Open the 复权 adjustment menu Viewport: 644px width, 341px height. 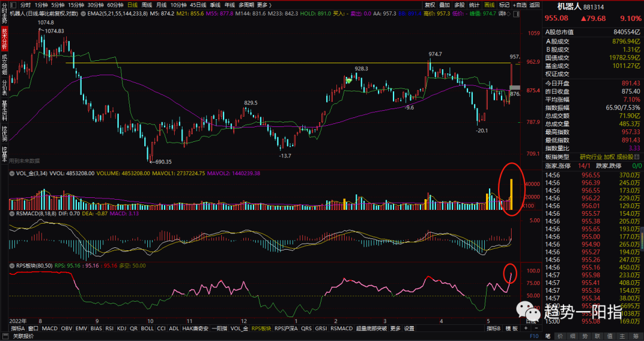(429, 5)
